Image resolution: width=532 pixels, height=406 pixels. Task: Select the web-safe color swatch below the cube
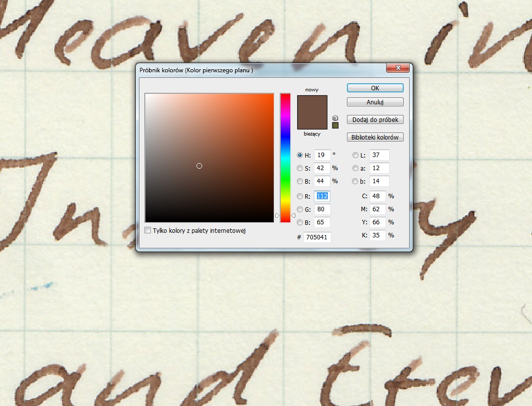tap(335, 125)
